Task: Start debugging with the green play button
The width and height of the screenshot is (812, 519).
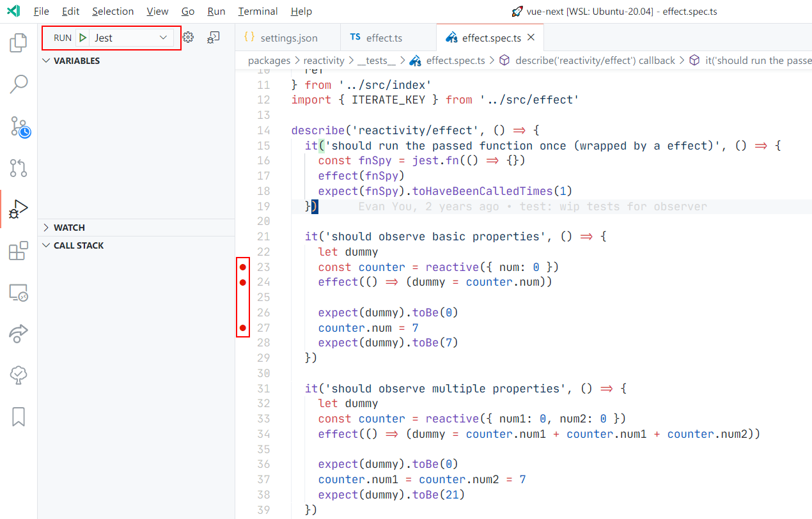Action: coord(84,37)
